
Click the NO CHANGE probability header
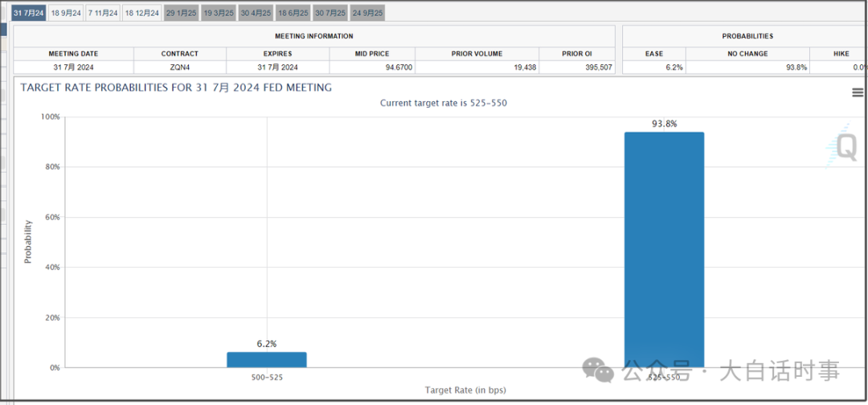pyautogui.click(x=747, y=54)
